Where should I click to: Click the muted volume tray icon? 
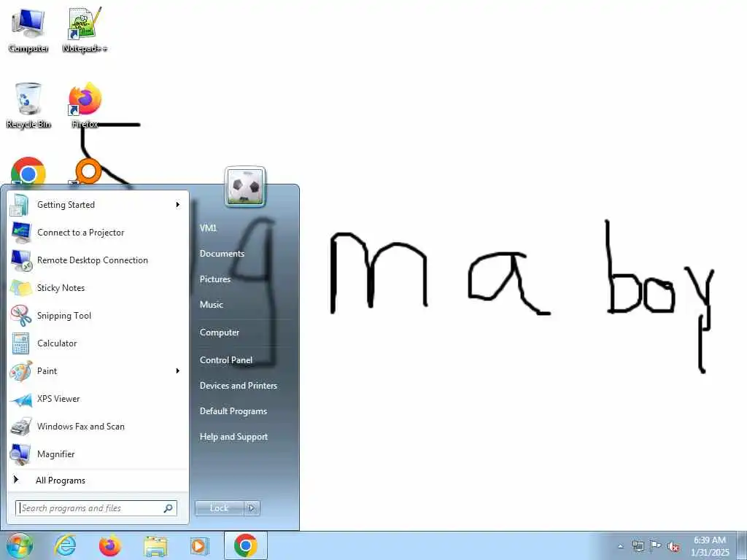[673, 546]
